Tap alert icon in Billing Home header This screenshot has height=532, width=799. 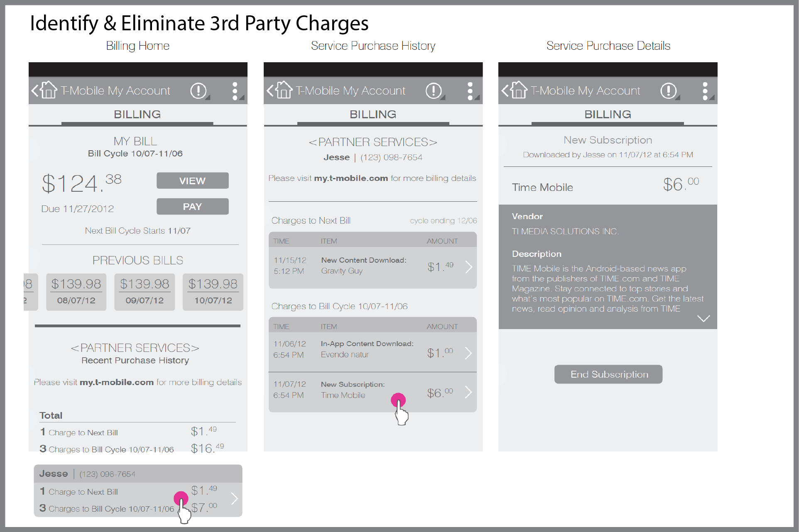coord(198,90)
